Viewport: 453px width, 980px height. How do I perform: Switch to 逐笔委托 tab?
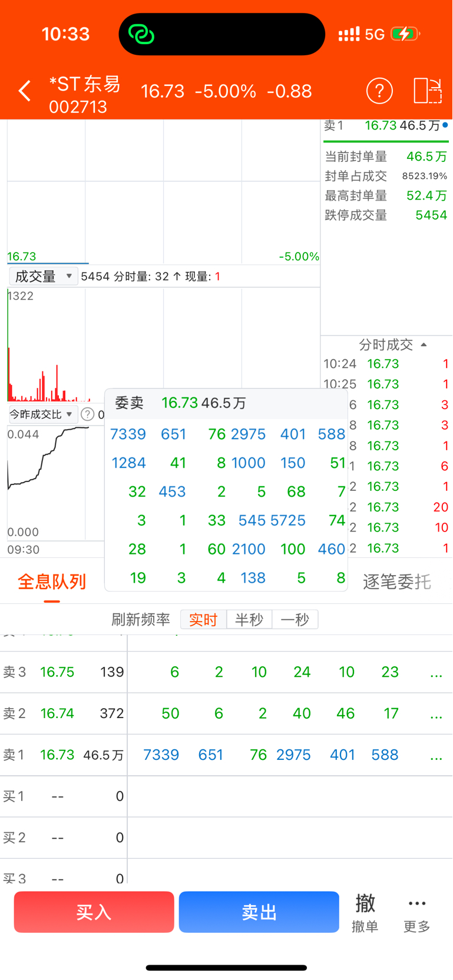point(397,582)
